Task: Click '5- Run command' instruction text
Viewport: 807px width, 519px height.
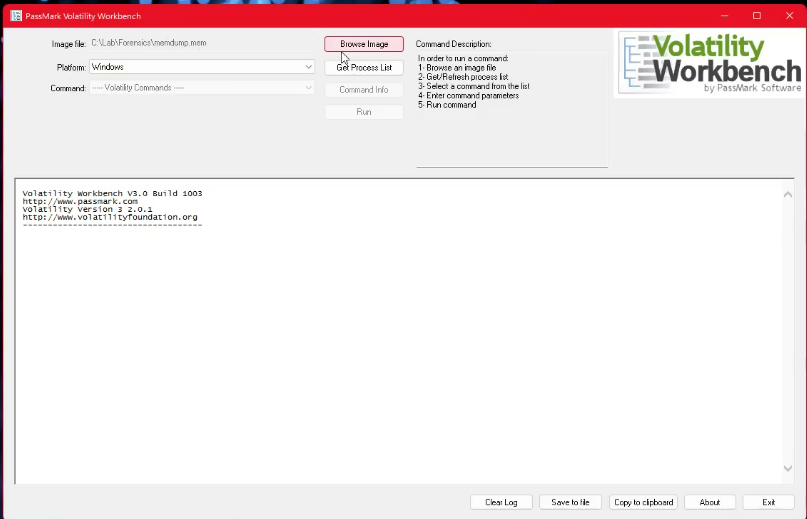Action: coord(447,105)
